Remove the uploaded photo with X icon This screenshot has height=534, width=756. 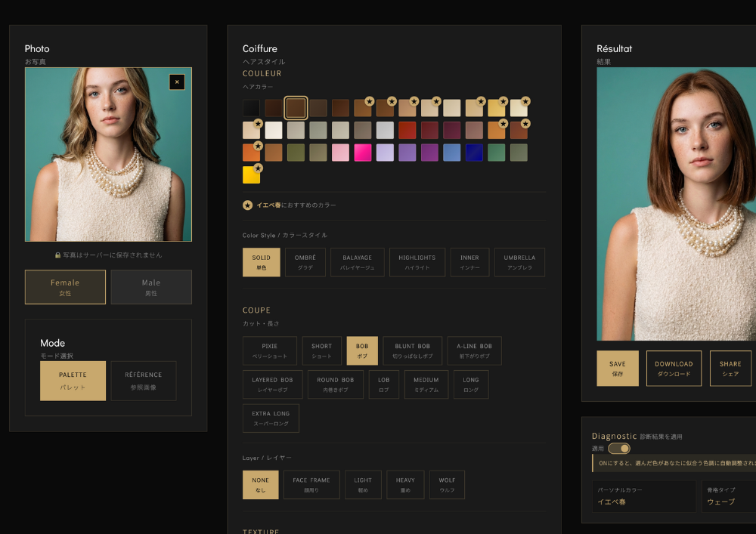177,82
